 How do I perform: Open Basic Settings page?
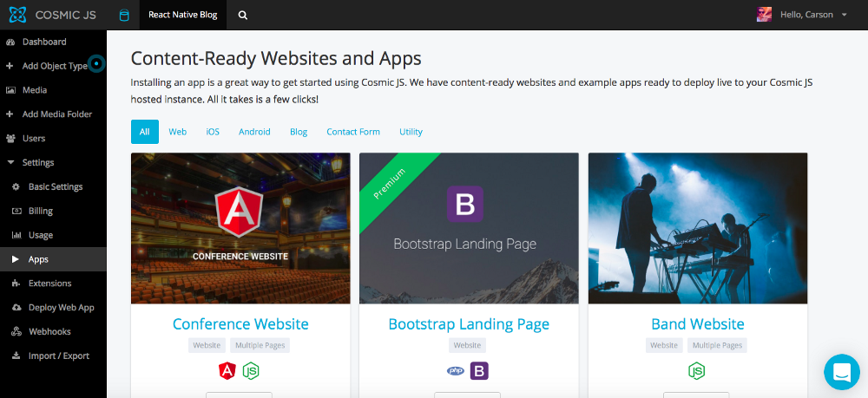click(x=56, y=186)
